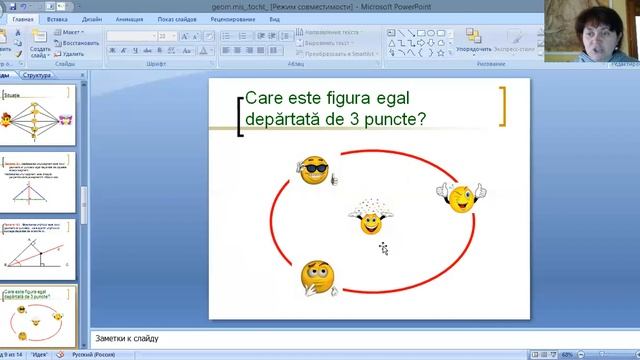Select the Right Arrow block shape
The image size is (640, 360).
[x=421, y=43]
